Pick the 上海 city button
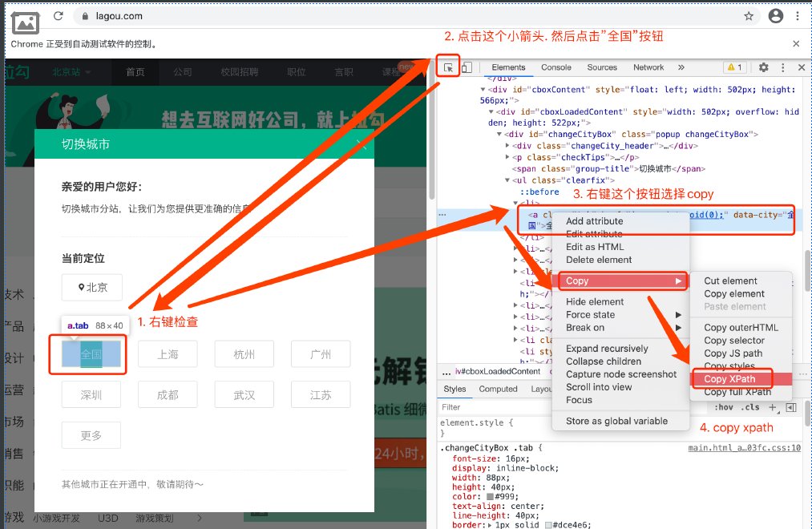812x529 pixels. [x=168, y=354]
